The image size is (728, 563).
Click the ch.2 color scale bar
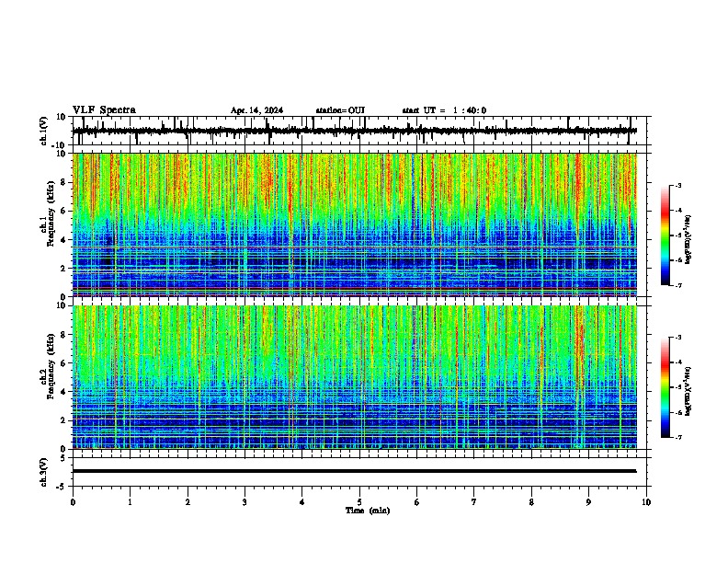coord(665,387)
